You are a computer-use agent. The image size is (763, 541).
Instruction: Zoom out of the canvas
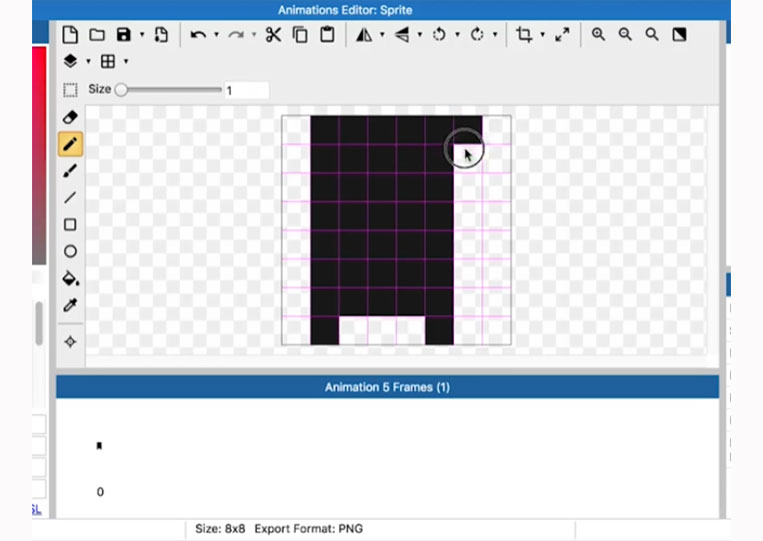(x=625, y=35)
